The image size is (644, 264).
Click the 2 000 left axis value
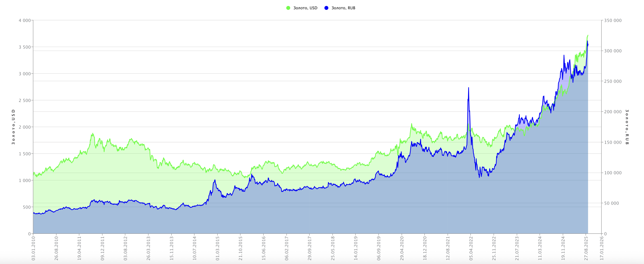point(25,127)
